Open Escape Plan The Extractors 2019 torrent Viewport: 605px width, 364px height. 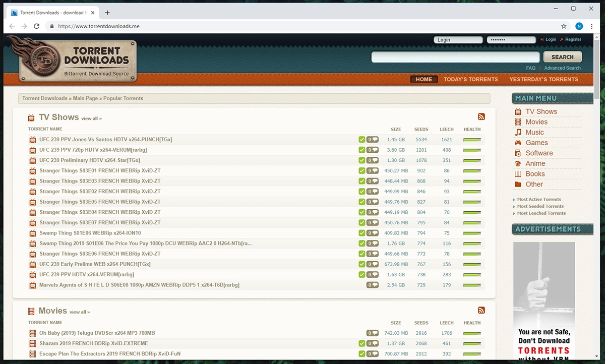110,354
